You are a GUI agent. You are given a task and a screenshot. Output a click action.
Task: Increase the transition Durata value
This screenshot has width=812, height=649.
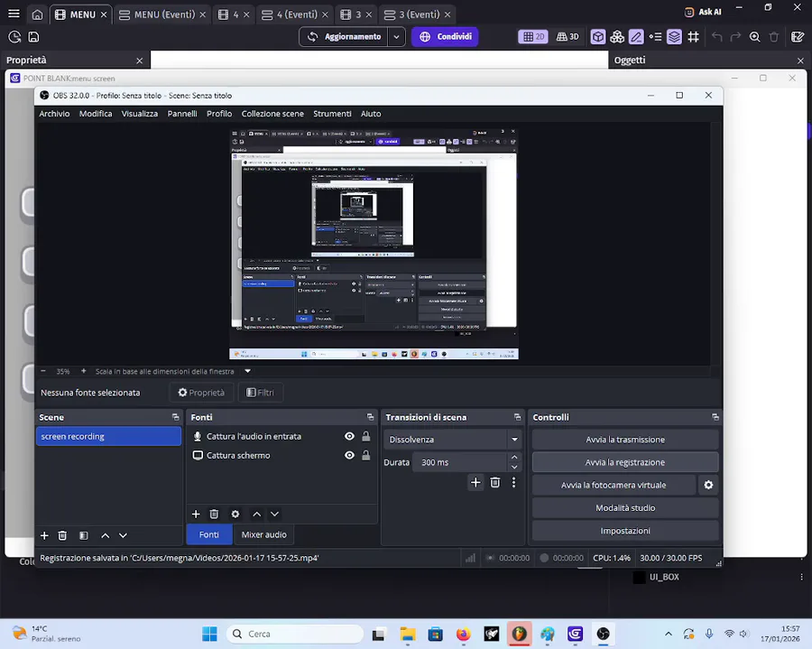click(514, 458)
